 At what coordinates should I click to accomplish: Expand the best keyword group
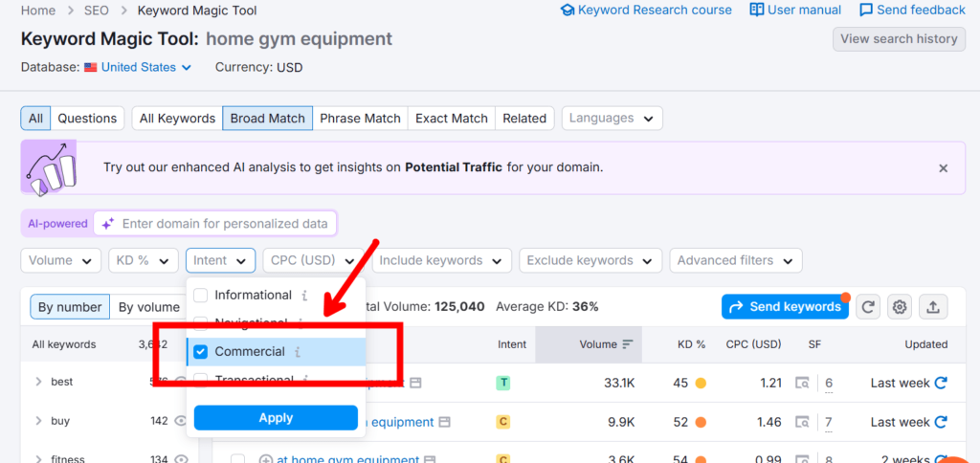[x=38, y=382]
